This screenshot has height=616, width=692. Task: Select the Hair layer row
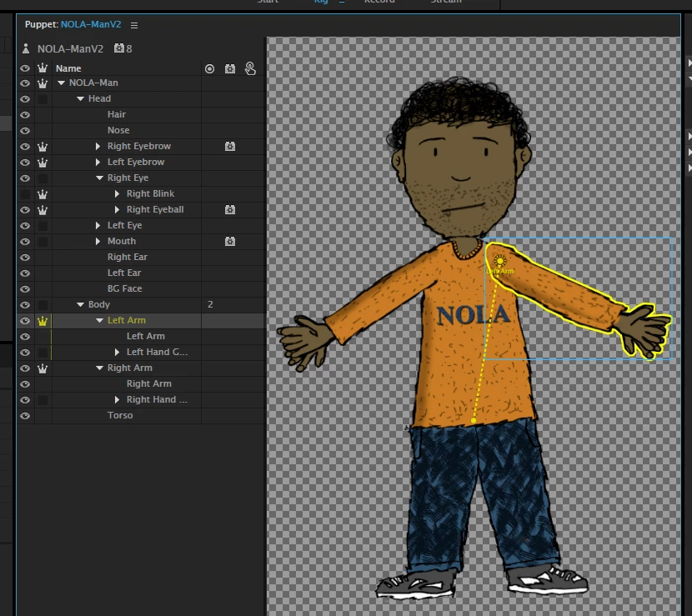click(x=141, y=114)
